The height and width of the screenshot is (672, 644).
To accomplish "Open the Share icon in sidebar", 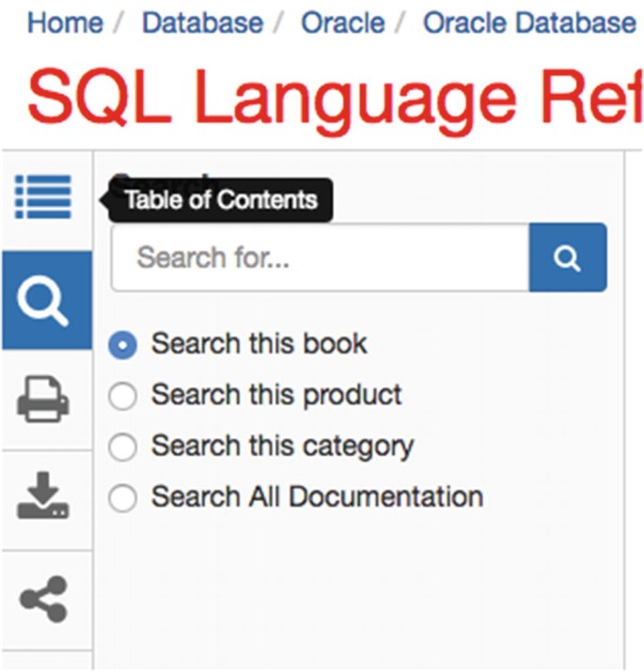I will [43, 600].
